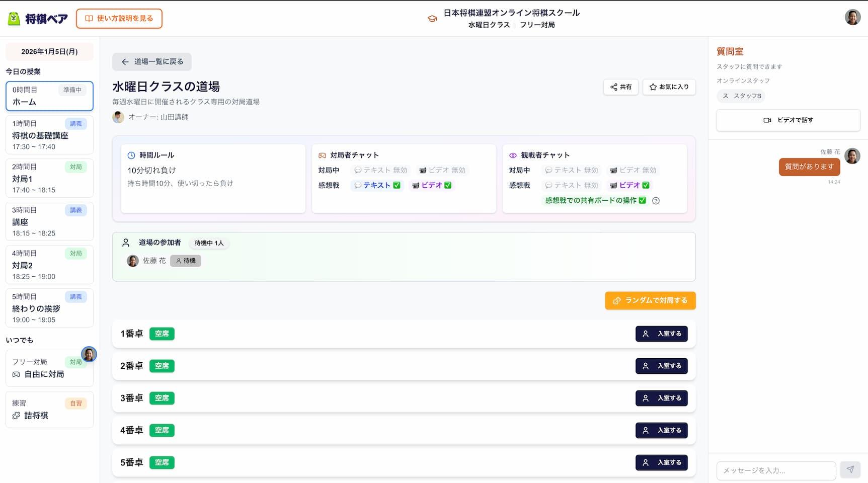Toggle the ビデオ checkbox in 観戦者チャット
868x483 pixels.
tap(646, 185)
